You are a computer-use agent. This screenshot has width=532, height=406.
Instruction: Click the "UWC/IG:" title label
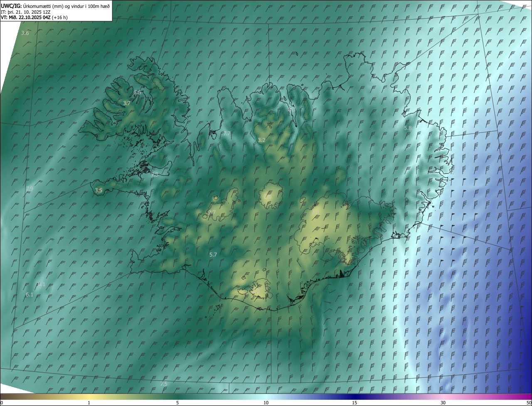pyautogui.click(x=11, y=6)
